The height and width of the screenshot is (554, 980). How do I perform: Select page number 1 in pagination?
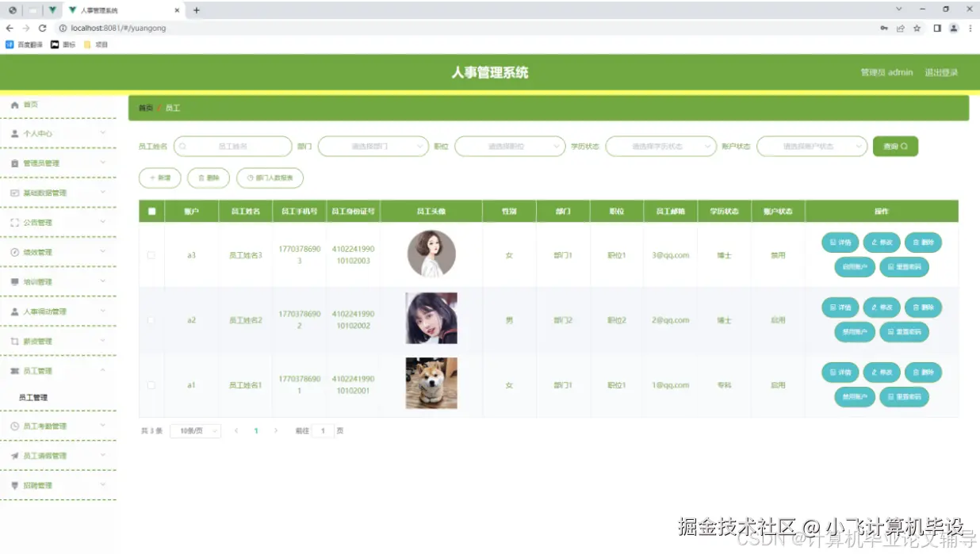click(256, 431)
